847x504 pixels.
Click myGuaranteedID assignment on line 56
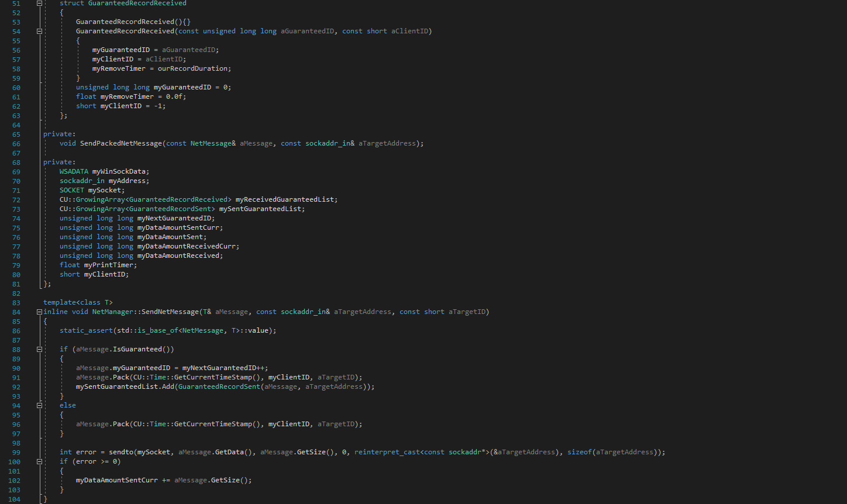click(121, 50)
